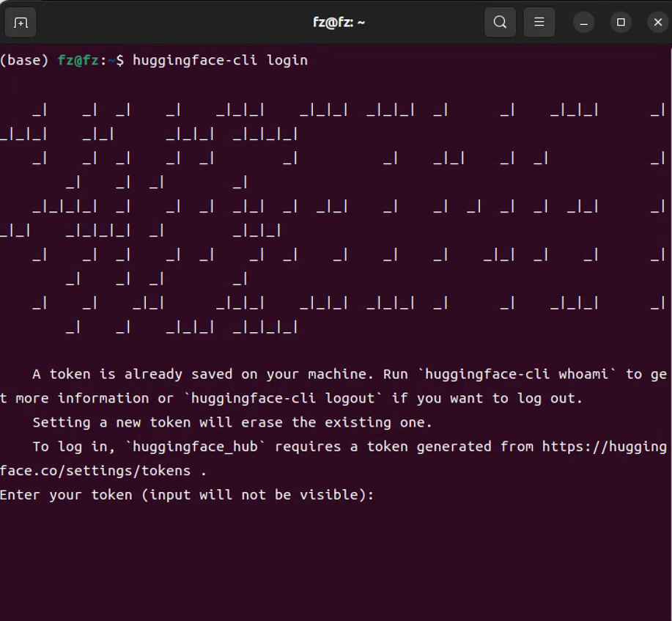Click 'Setting a new token will erase' line
The width and height of the screenshot is (672, 621).
click(232, 423)
